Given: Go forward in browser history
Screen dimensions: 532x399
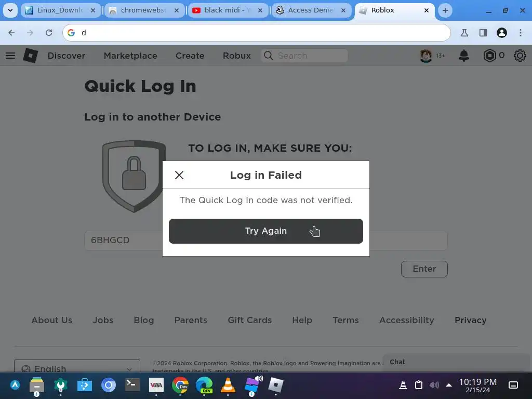Looking at the screenshot, I should (x=30, y=33).
